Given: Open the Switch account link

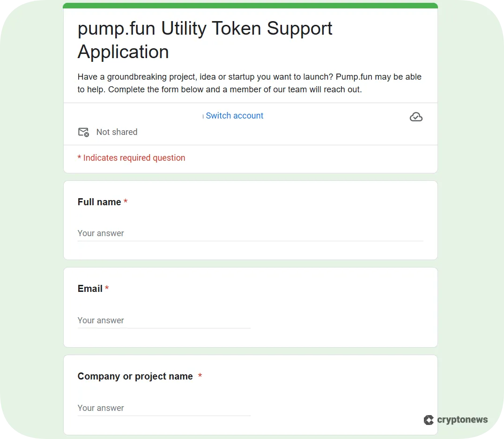Looking at the screenshot, I should tap(234, 116).
